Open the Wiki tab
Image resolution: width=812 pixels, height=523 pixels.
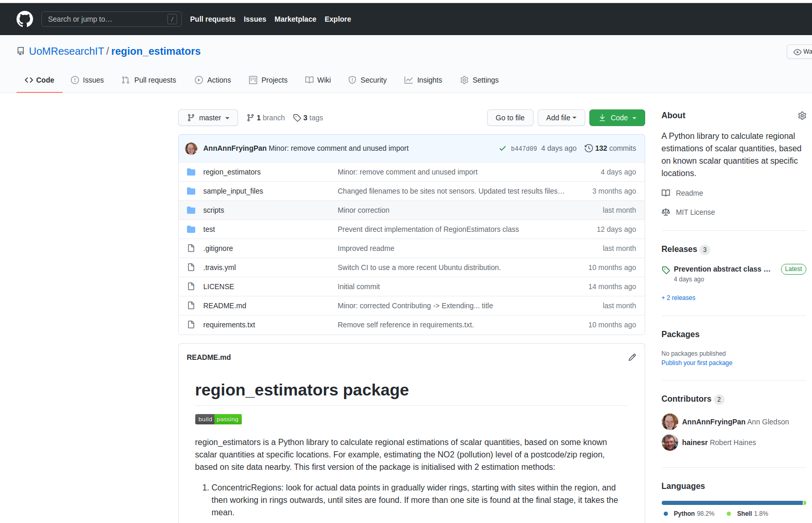pos(318,80)
